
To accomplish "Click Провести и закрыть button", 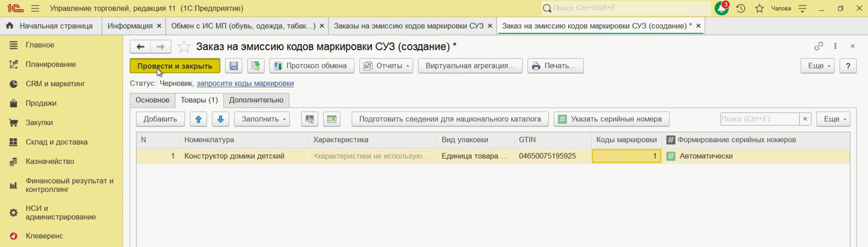I will click(x=175, y=66).
